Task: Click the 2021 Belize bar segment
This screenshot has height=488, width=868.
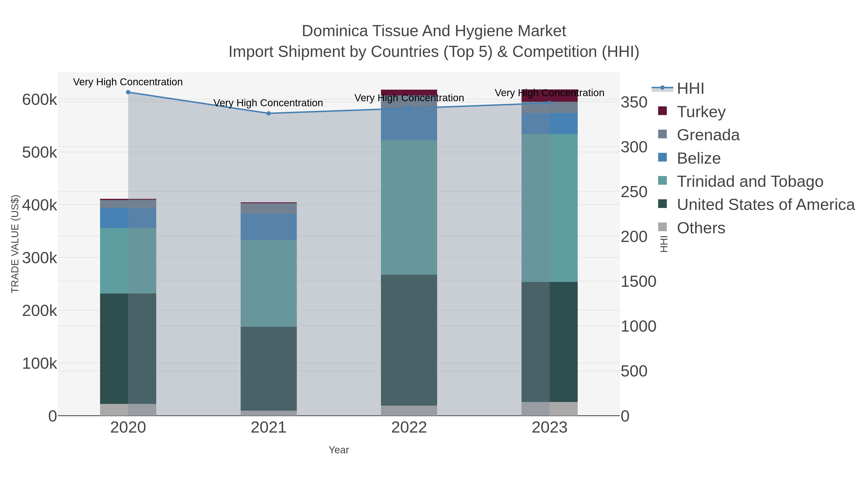Action: coord(269,227)
